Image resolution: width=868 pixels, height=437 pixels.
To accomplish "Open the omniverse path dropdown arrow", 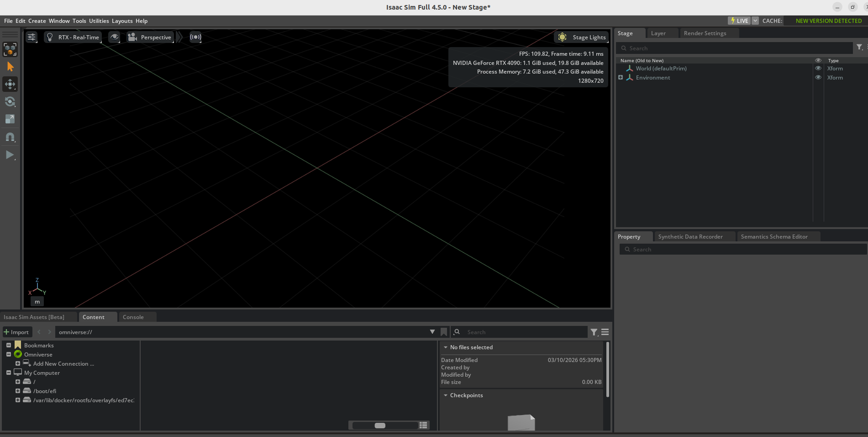I will pos(432,332).
